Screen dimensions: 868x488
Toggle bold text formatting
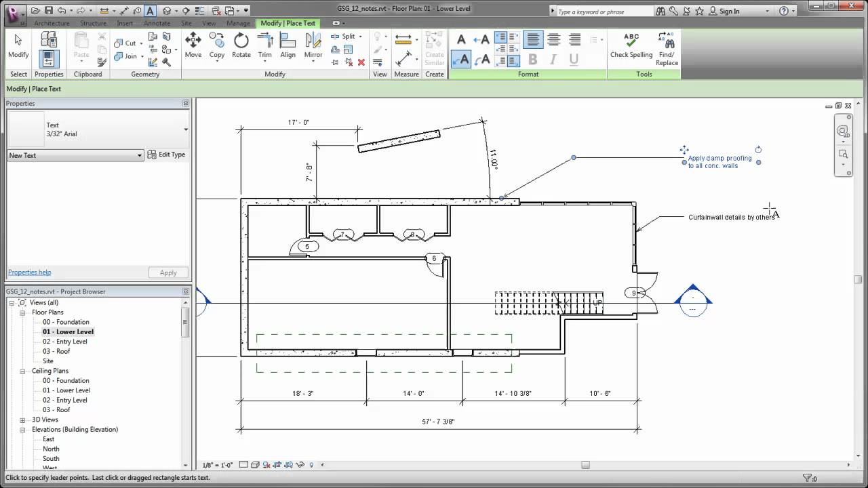pos(532,60)
